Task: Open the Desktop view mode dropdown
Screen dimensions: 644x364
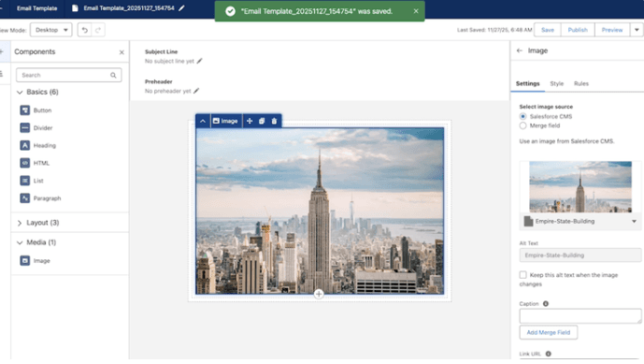Action: 50,30
